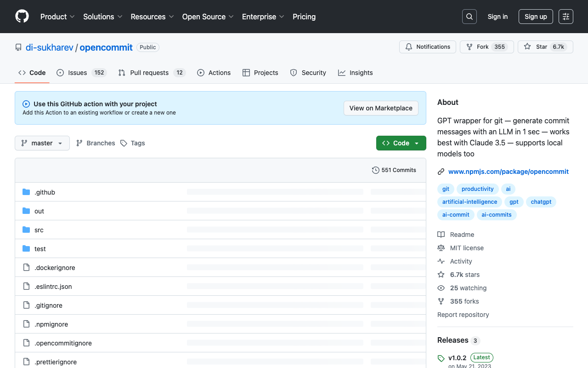
Task: Click the scales icon beside MIT license
Action: pos(441,248)
